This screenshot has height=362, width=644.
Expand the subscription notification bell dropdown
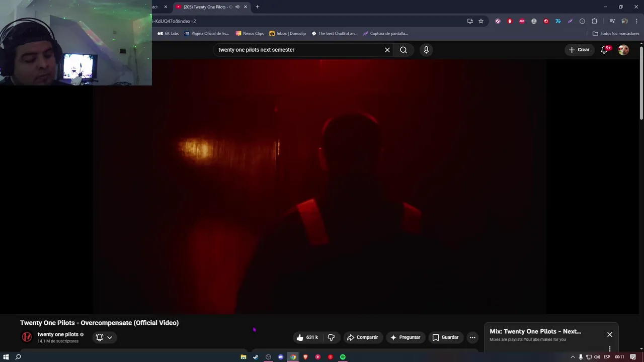[104, 337]
